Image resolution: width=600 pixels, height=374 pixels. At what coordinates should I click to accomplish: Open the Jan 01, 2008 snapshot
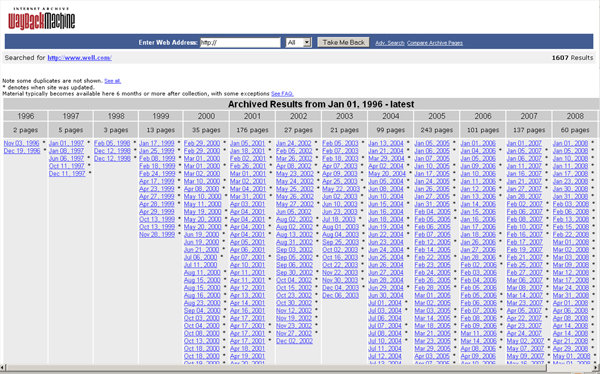(570, 143)
